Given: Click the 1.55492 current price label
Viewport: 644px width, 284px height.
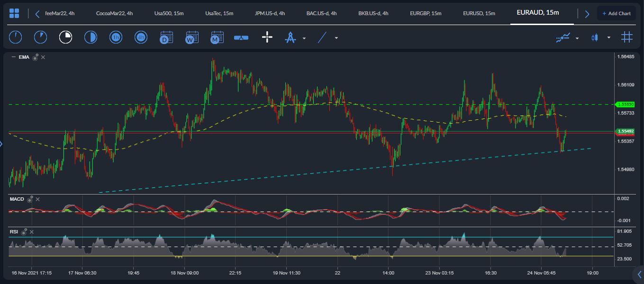Looking at the screenshot, I should [x=624, y=131].
